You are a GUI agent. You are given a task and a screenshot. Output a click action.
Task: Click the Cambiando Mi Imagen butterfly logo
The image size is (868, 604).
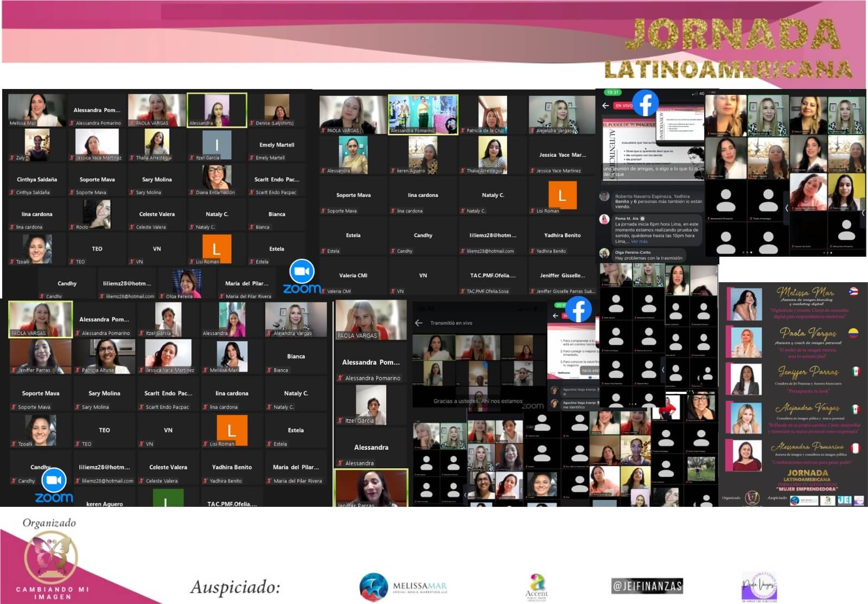tap(52, 558)
